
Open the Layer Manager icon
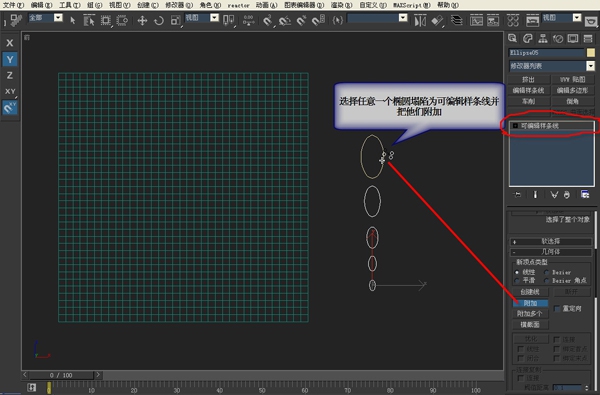pos(457,20)
